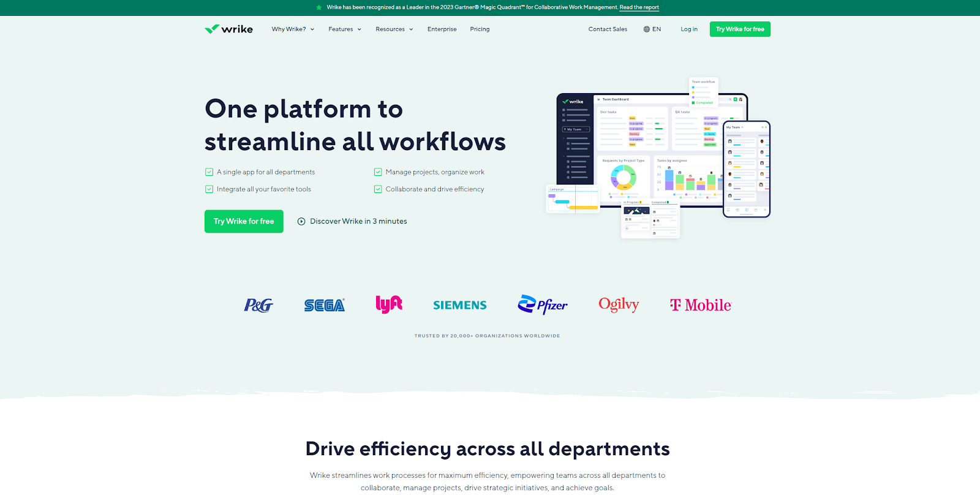Click checkmark icon next to 'Integrate all your favorite tools'
980x495 pixels.
[x=209, y=189]
